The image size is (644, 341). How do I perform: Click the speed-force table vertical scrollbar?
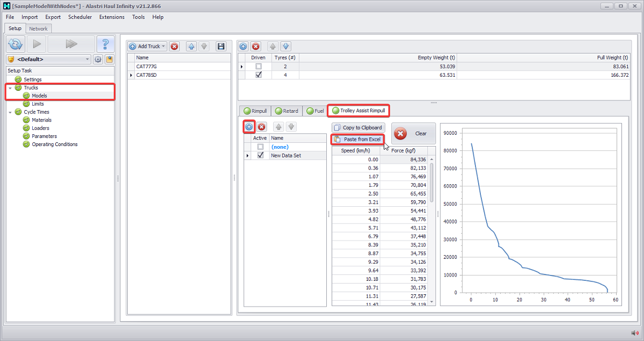pos(431,183)
